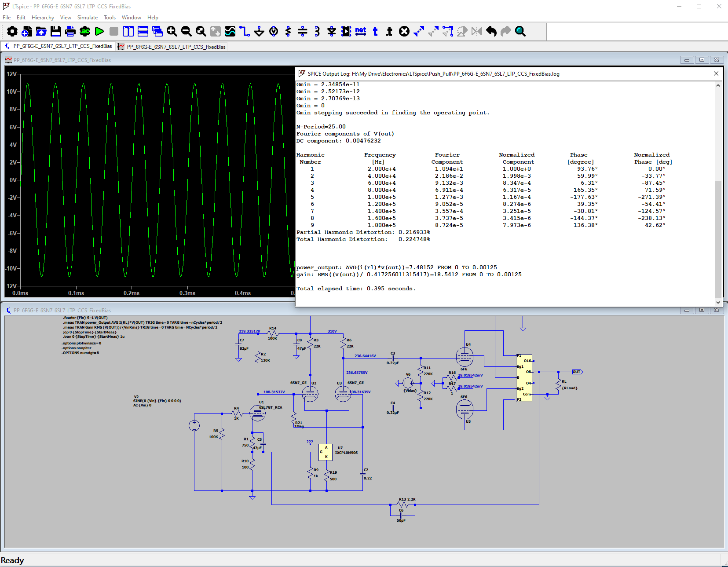Open the Component chooser icon
This screenshot has height=567, width=728.
pos(346,31)
